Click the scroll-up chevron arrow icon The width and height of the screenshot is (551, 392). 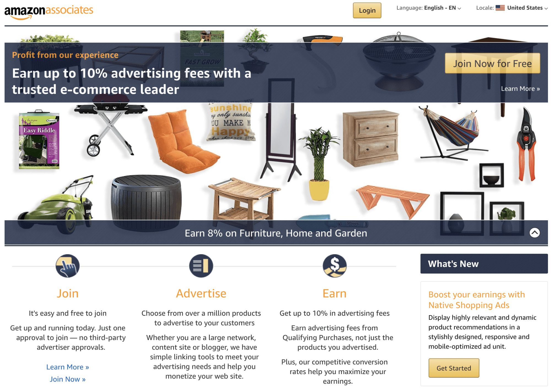[x=534, y=233]
